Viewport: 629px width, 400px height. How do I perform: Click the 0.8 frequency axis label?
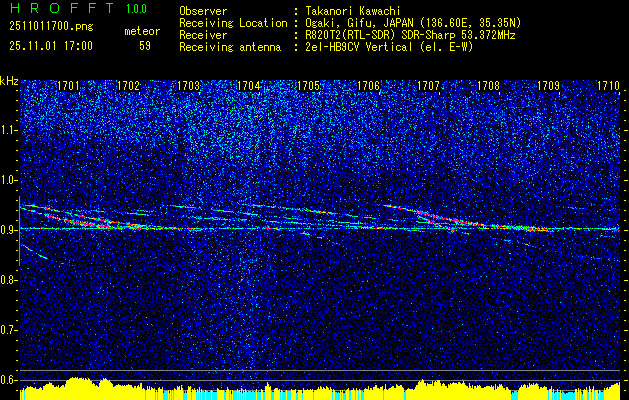tap(8, 280)
